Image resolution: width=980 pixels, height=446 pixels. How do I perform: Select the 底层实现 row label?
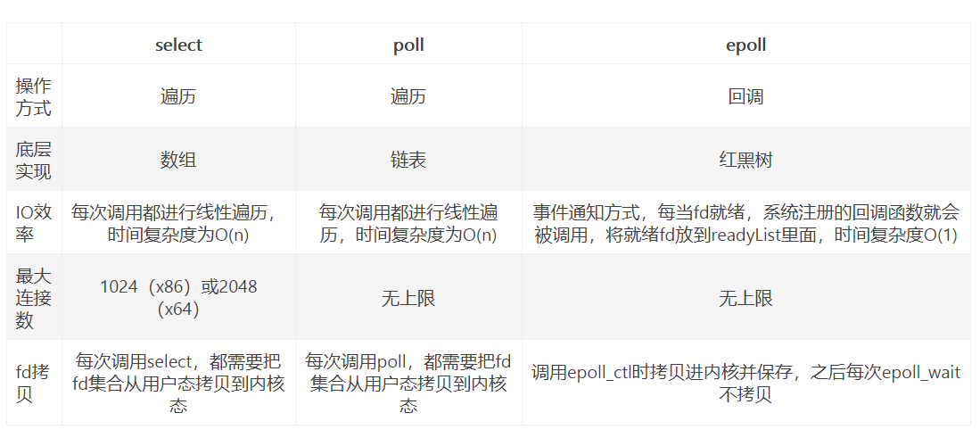pos(34,160)
